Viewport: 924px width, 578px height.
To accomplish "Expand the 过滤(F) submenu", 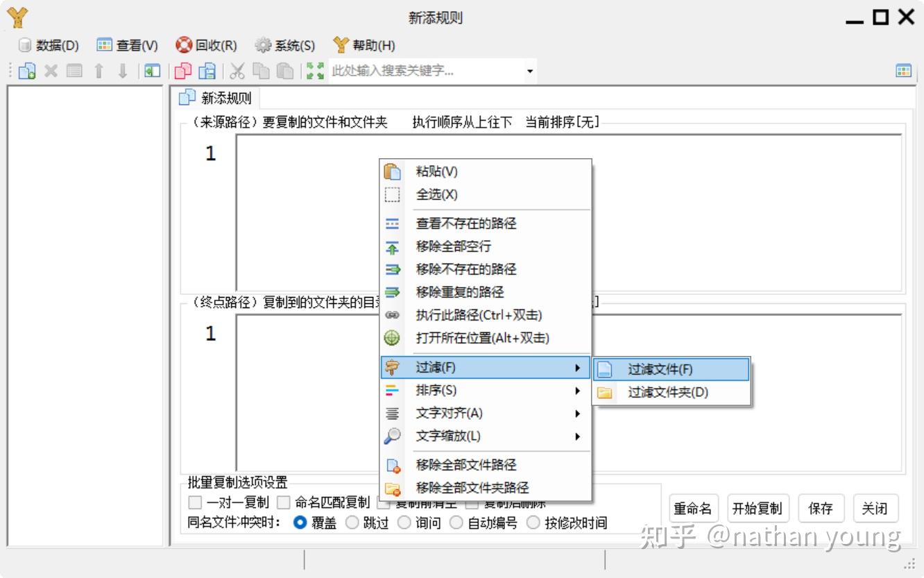I will (486, 368).
